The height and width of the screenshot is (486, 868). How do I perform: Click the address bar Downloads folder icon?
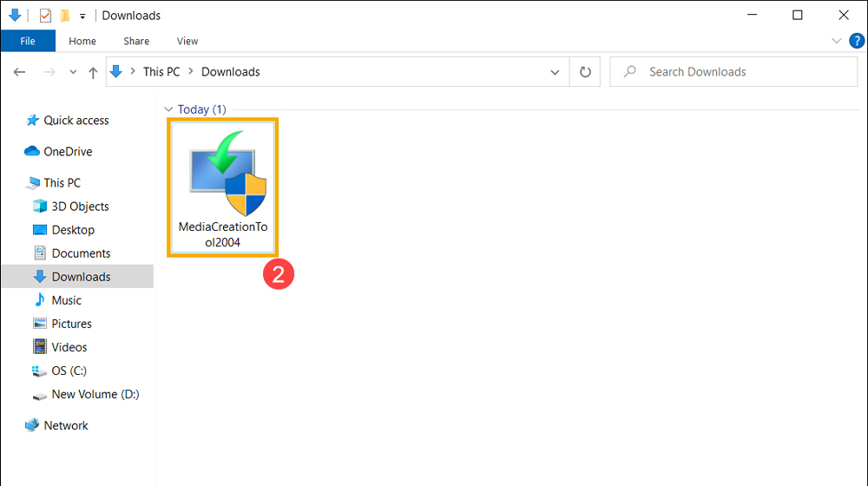pyautogui.click(x=116, y=71)
